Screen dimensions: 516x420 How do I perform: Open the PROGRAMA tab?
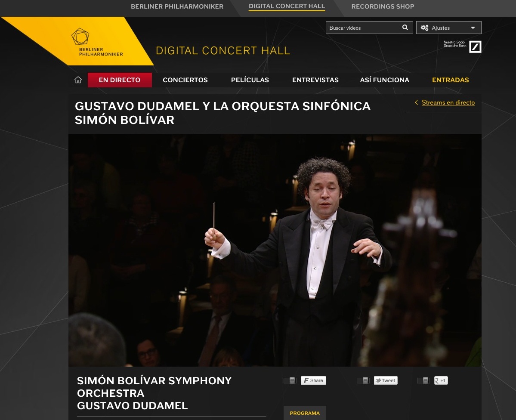click(x=305, y=413)
